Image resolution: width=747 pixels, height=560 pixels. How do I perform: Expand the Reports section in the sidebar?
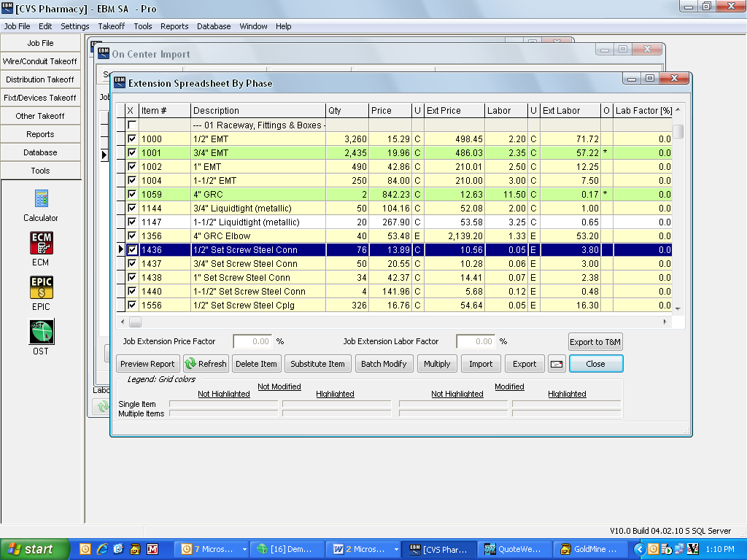point(40,134)
